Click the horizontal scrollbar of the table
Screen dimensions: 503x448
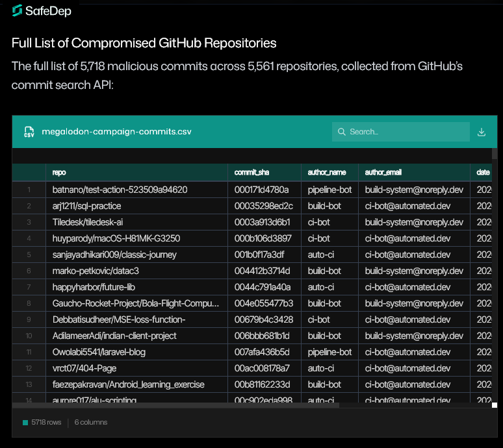coord(175,405)
